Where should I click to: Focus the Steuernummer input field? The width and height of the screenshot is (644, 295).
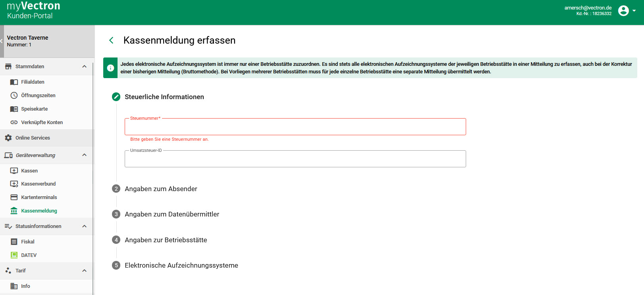[x=295, y=127]
